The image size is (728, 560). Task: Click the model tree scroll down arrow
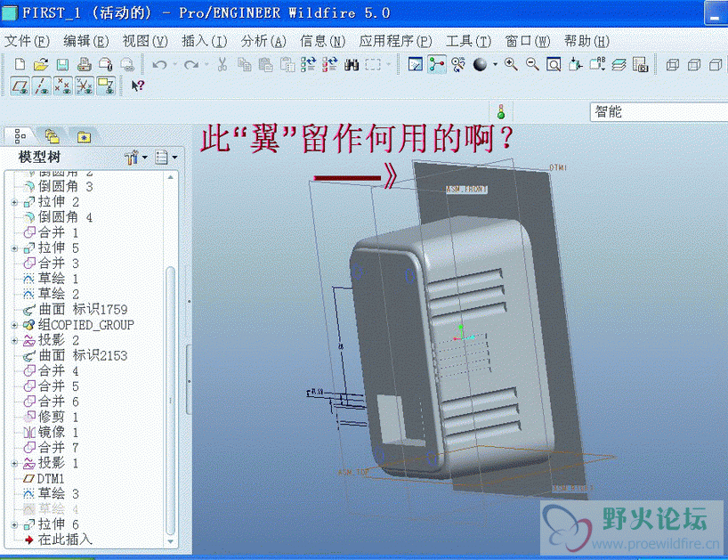(170, 541)
